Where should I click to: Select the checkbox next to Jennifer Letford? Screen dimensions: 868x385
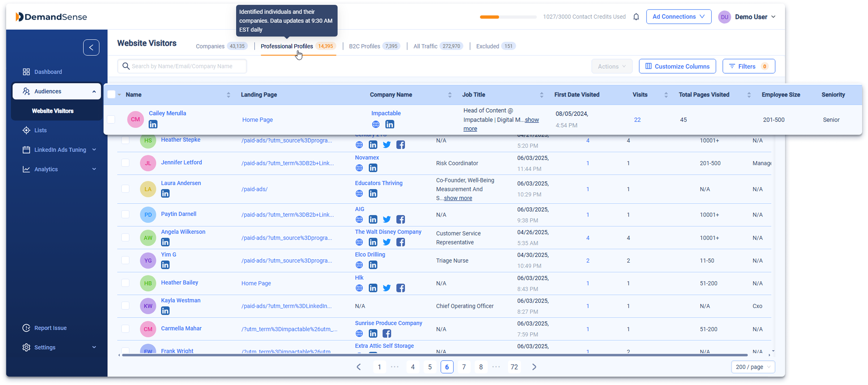coord(125,163)
